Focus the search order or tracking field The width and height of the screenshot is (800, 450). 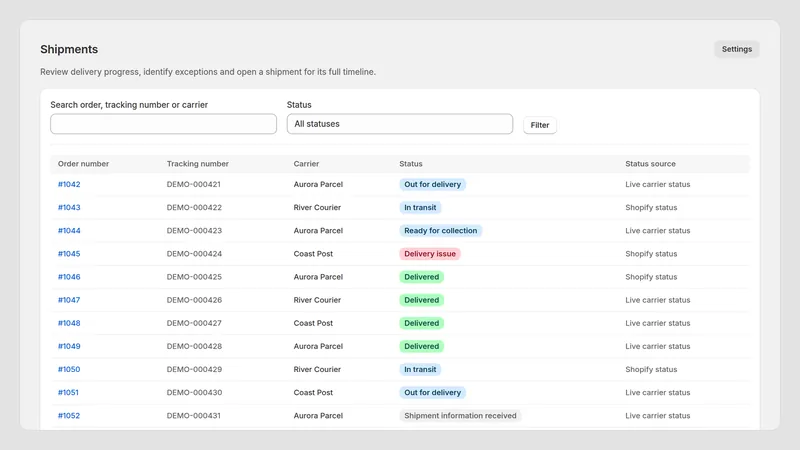click(163, 124)
